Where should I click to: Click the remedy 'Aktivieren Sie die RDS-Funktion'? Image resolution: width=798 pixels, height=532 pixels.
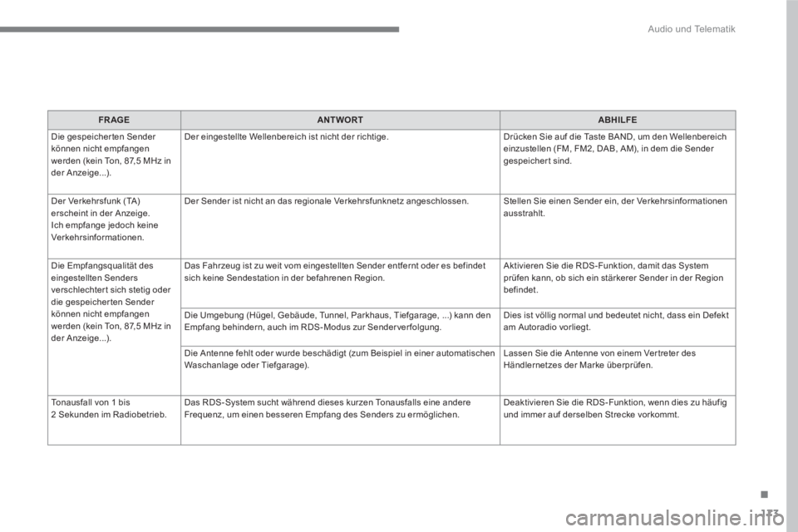tap(618, 283)
